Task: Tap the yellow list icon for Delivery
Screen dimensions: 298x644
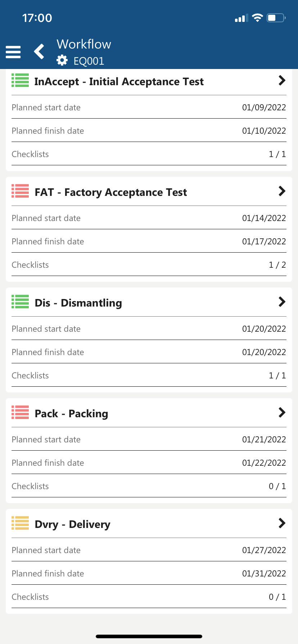Action: 20,523
